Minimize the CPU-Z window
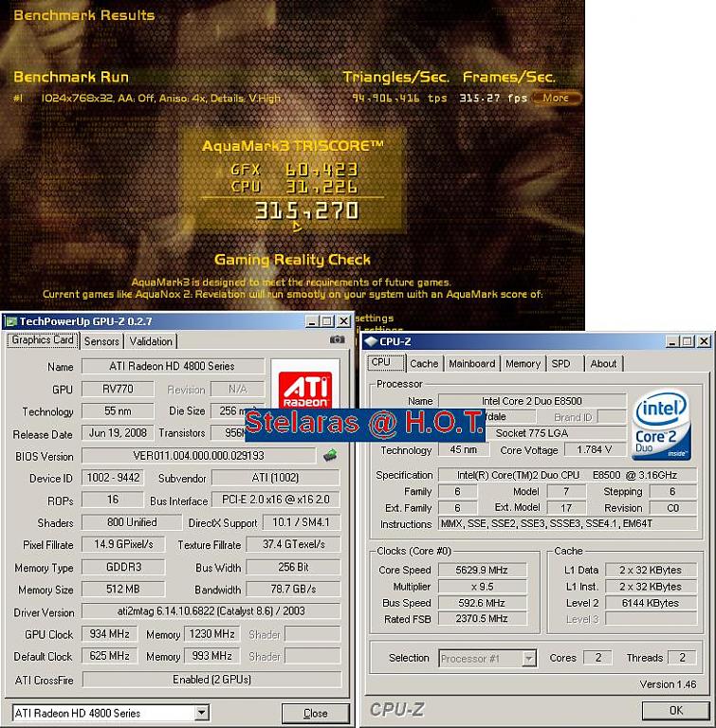The height and width of the screenshot is (728, 716). click(671, 341)
